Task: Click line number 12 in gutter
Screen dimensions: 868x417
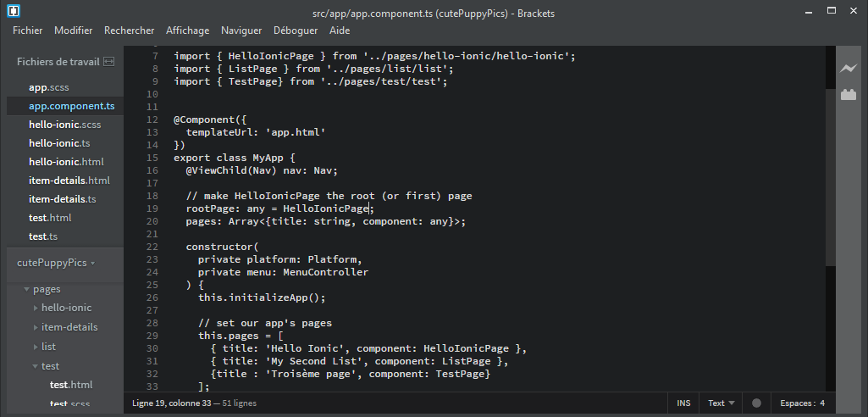Action: (x=152, y=120)
